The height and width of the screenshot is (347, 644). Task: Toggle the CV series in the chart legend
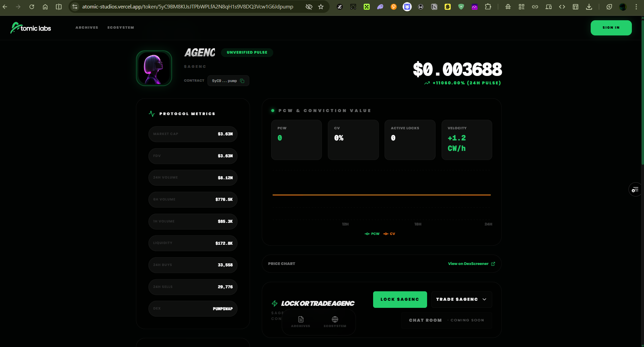click(x=389, y=234)
